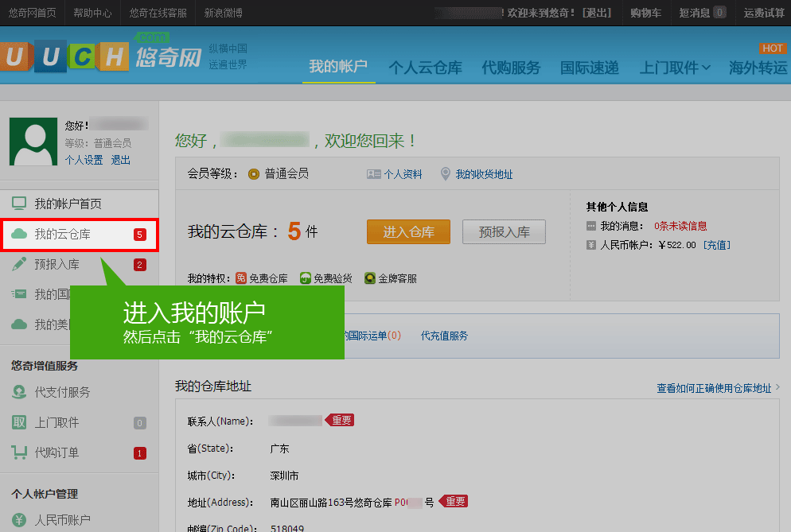Open the 代充值服务 link
The height and width of the screenshot is (532, 791).
(x=444, y=336)
